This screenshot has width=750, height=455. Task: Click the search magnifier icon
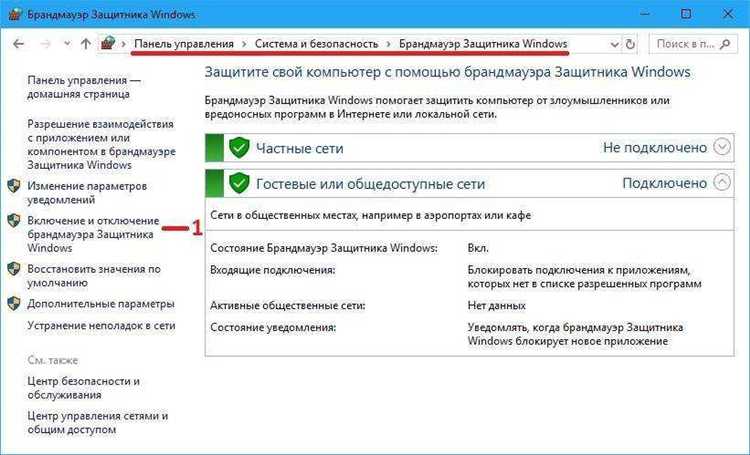click(725, 44)
